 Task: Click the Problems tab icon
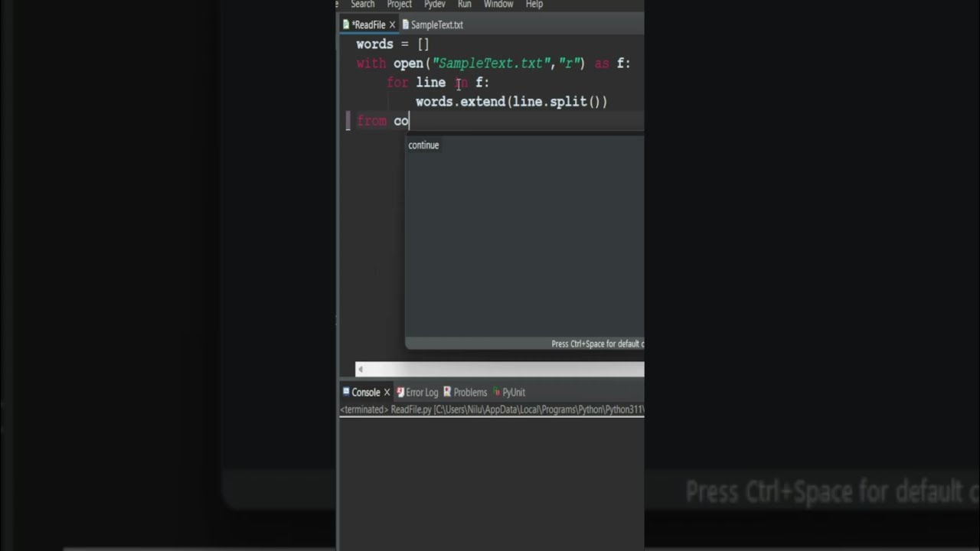pos(447,393)
